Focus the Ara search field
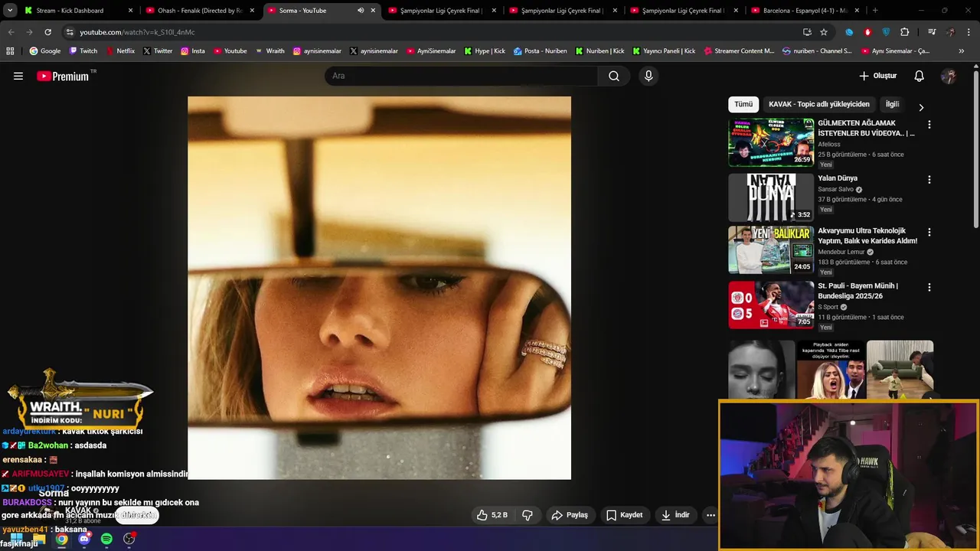Viewport: 980px width, 551px height. click(462, 76)
